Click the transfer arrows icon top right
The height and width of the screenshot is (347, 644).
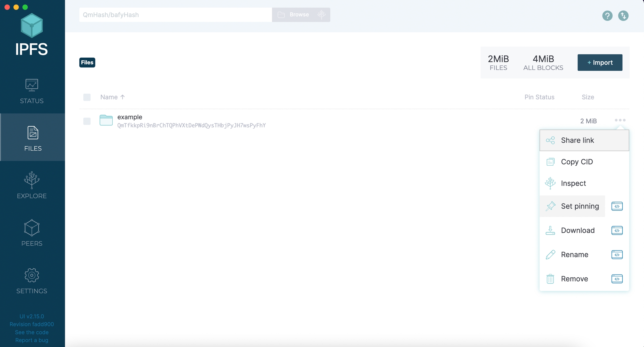(623, 16)
